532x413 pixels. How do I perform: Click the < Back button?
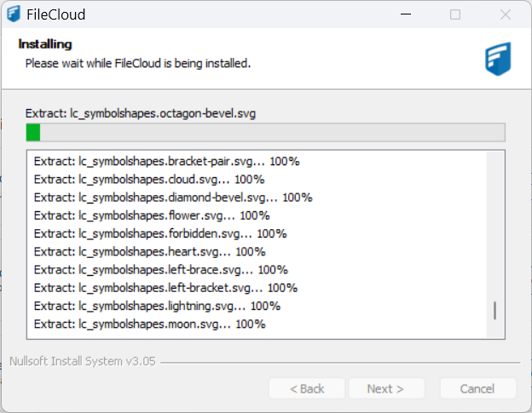pos(307,388)
